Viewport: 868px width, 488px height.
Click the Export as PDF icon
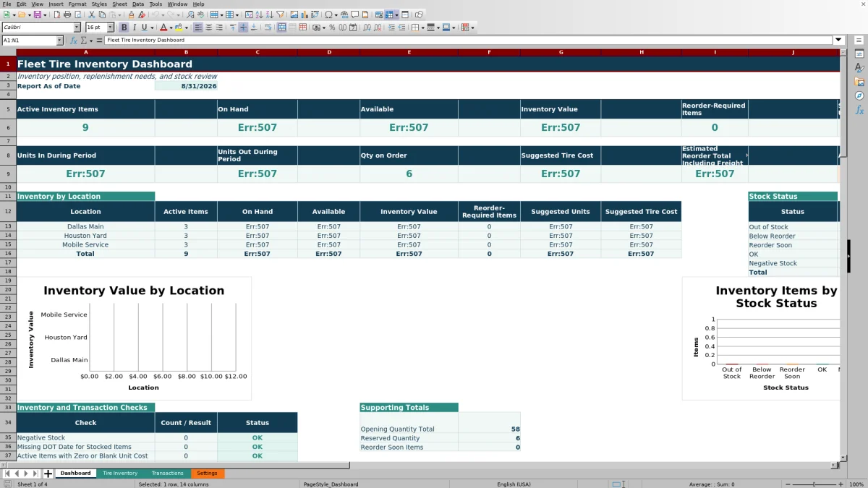[57, 14]
